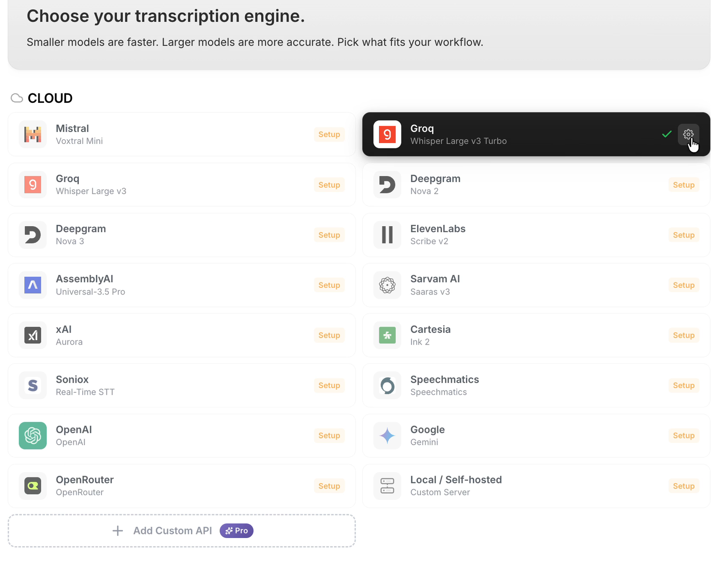Screen dimensions: 728x574
Task: Click Setup for Deepgram Nova 2
Action: [x=683, y=185]
